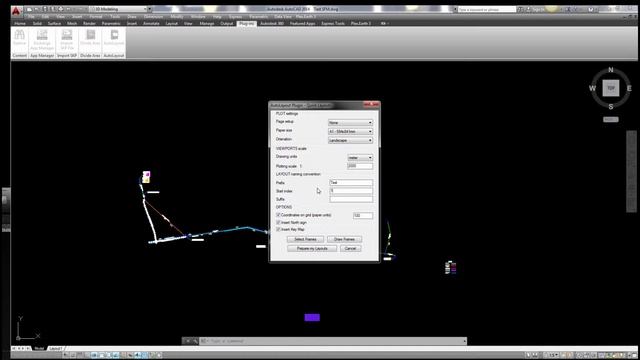
Task: Open the AutoCAD application menu logo
Action: pos(16,11)
